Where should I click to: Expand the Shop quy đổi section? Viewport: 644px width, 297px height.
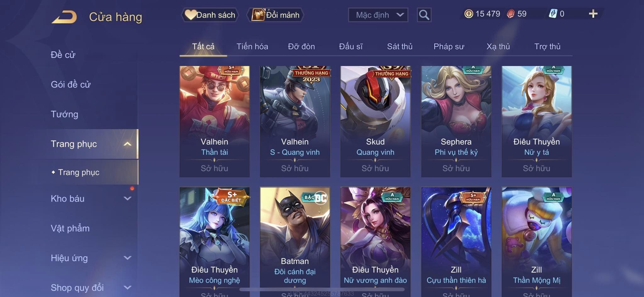click(127, 287)
